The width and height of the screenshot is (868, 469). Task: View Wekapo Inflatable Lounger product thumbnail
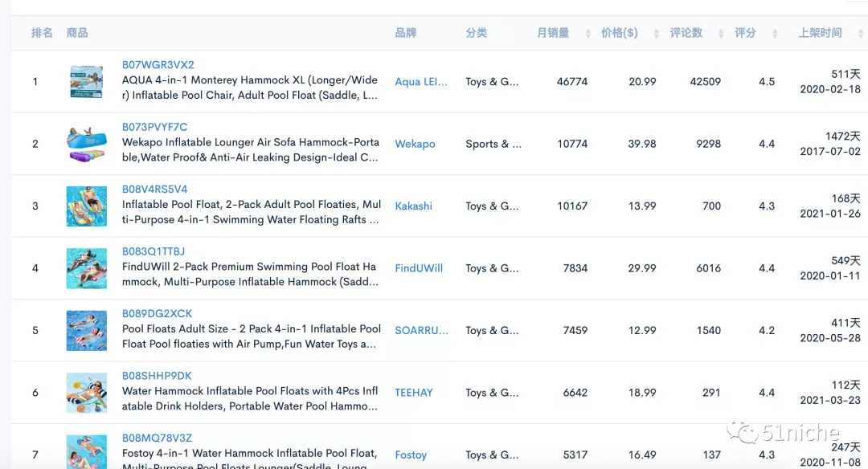86,144
